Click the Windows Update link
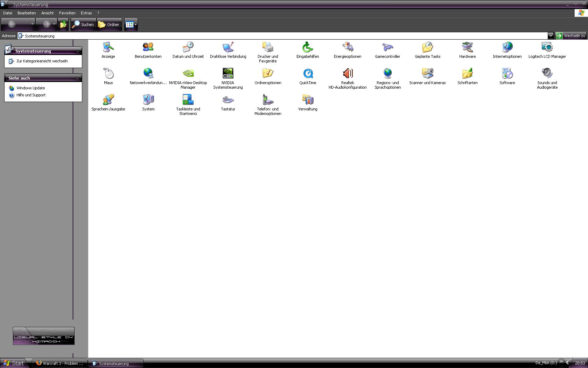This screenshot has width=588, height=368. point(30,88)
